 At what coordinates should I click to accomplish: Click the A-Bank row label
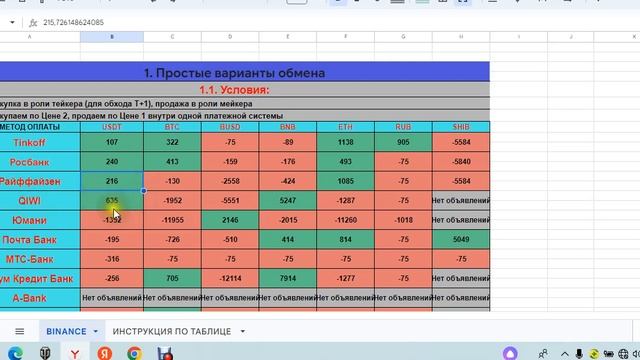click(29, 298)
